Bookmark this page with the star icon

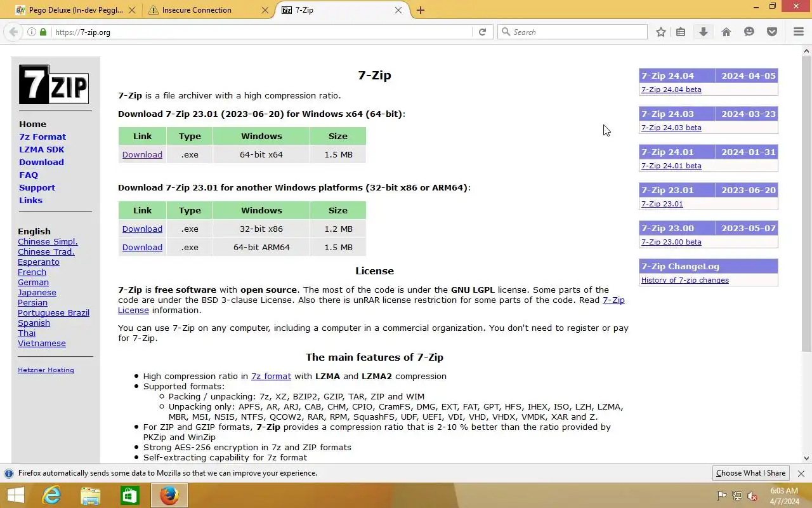pyautogui.click(x=661, y=32)
